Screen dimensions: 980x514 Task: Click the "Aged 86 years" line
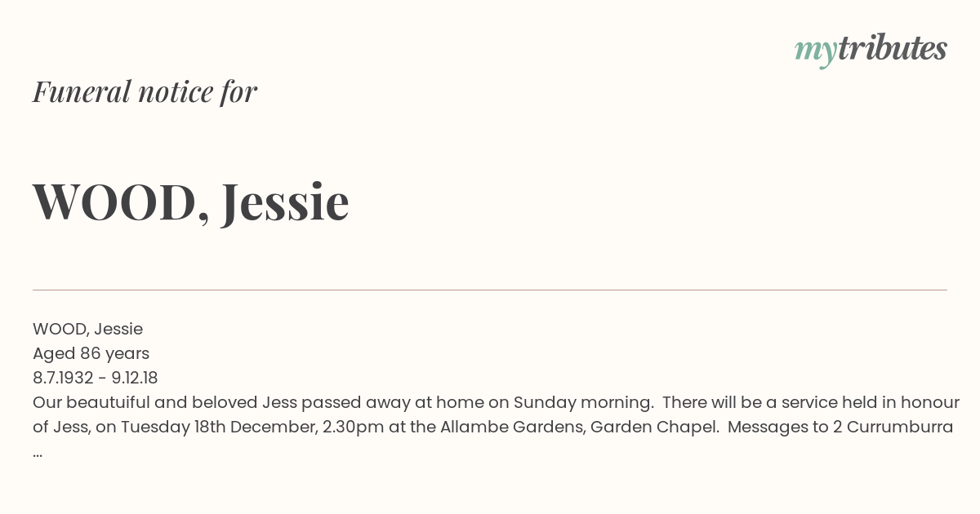(x=91, y=353)
